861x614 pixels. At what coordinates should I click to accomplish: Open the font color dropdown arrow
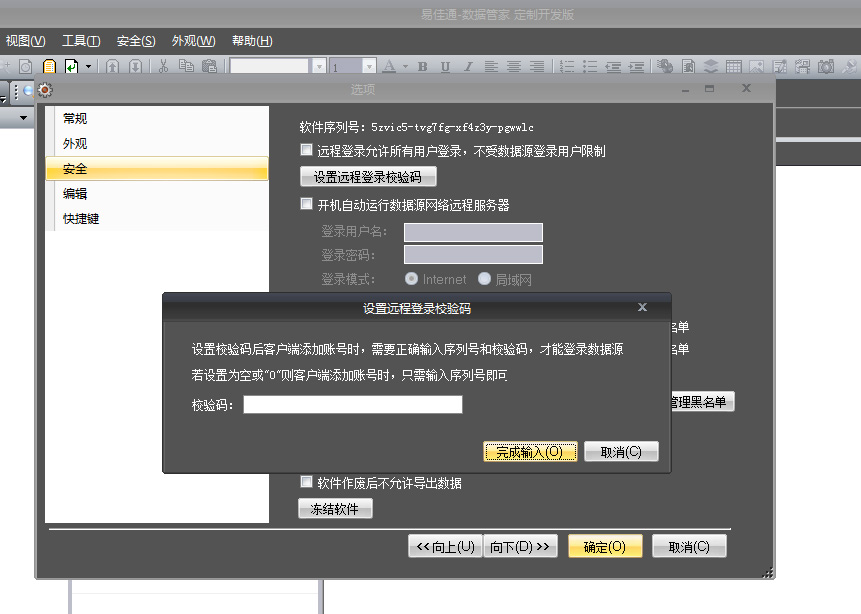click(403, 66)
